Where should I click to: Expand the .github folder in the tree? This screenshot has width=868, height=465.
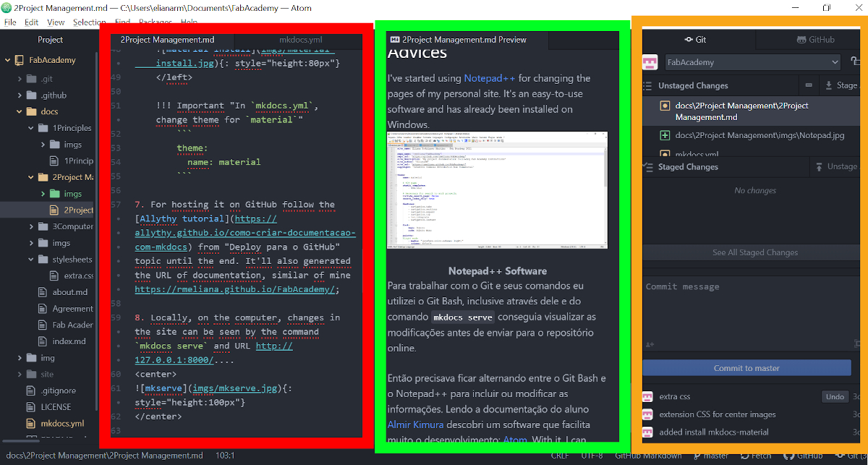[x=20, y=95]
